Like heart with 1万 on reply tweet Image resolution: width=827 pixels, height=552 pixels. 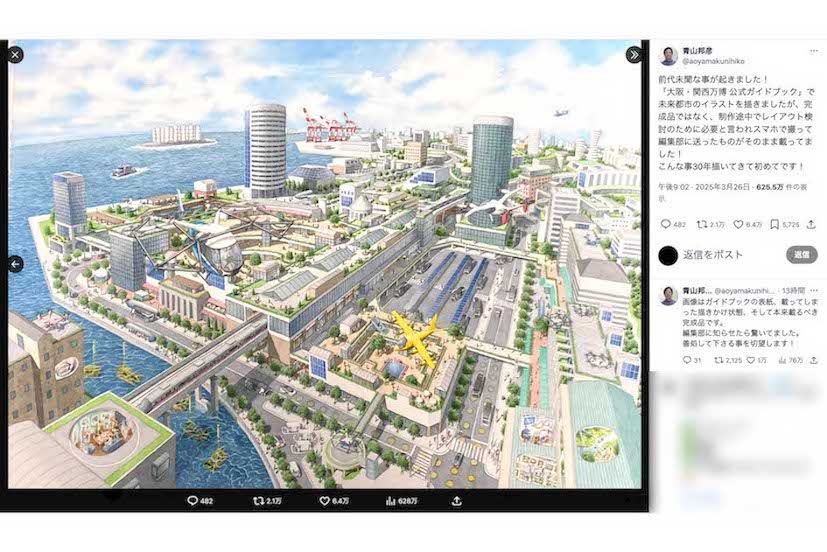(757, 360)
